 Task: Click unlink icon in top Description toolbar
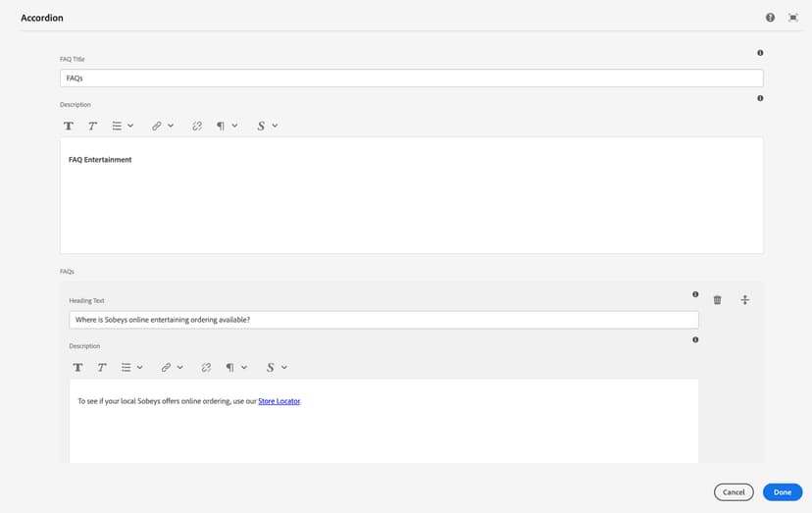tap(197, 126)
